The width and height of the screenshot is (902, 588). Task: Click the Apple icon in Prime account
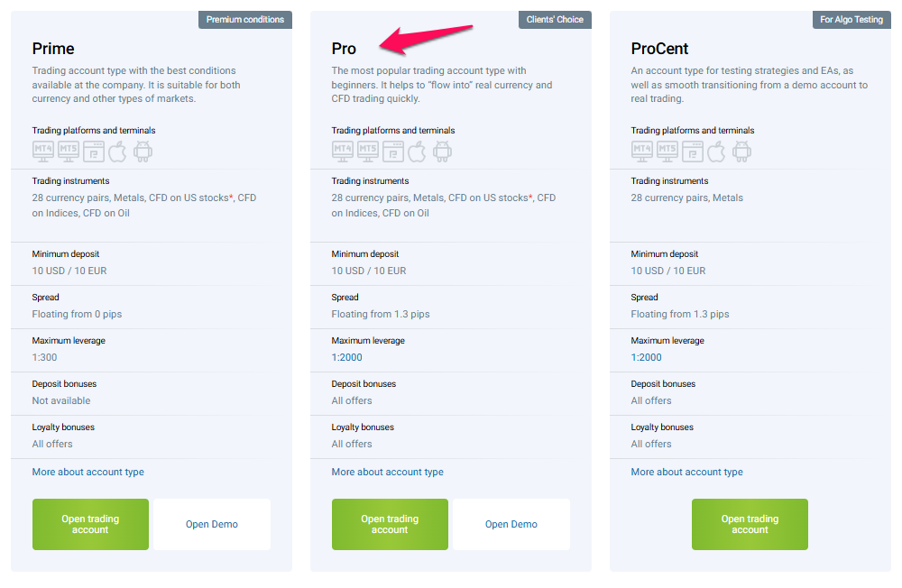click(x=117, y=151)
